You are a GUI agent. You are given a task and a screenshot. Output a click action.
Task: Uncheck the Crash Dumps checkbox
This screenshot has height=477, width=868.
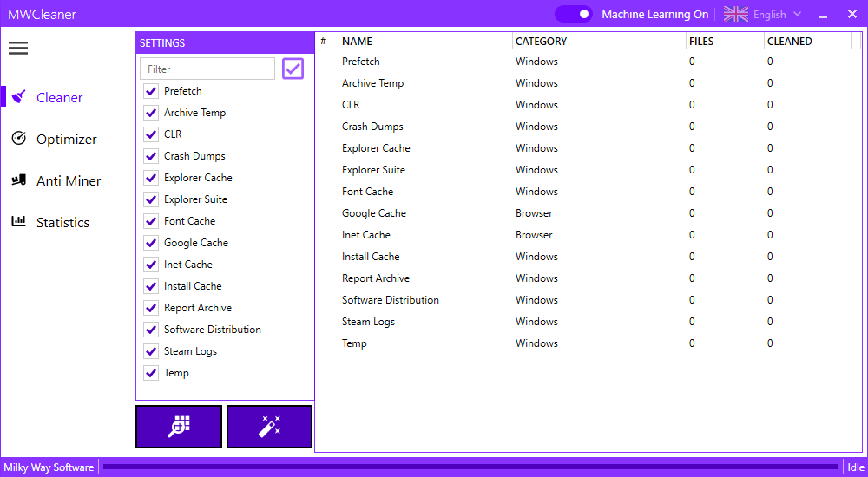tap(151, 156)
